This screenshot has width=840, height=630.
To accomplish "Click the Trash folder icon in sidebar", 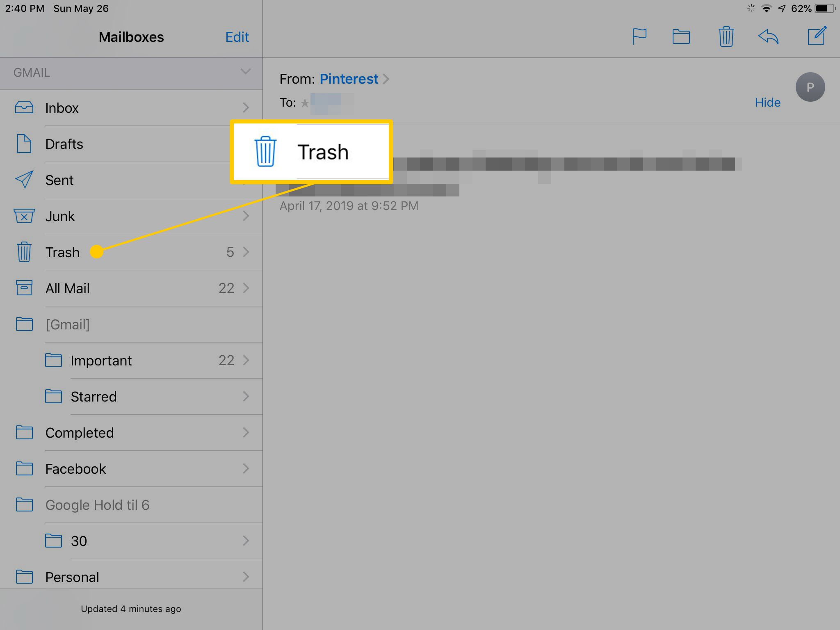I will (24, 252).
